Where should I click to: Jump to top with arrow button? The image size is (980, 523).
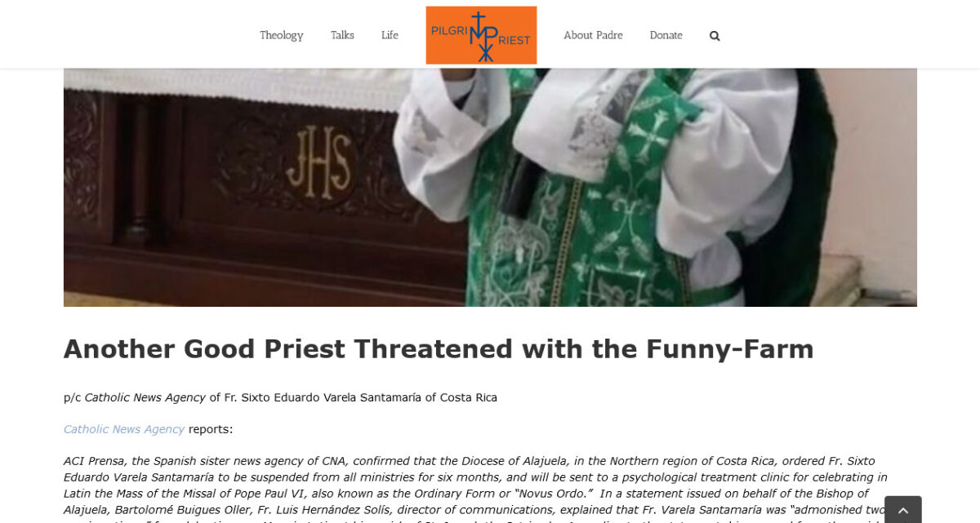(902, 510)
